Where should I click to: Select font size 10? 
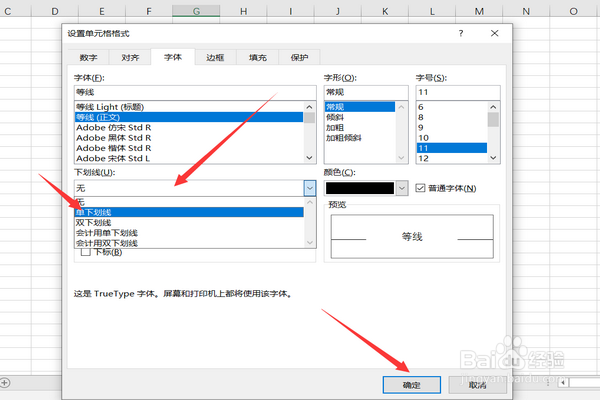(x=452, y=138)
